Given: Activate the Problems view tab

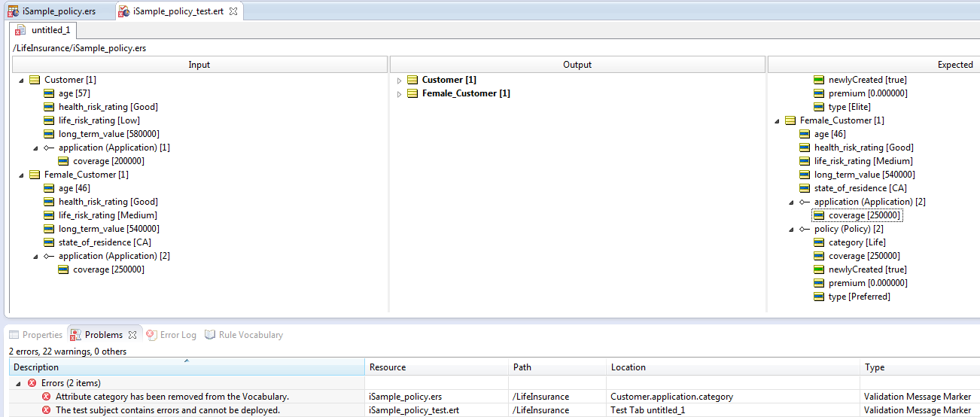Looking at the screenshot, I should (x=103, y=335).
